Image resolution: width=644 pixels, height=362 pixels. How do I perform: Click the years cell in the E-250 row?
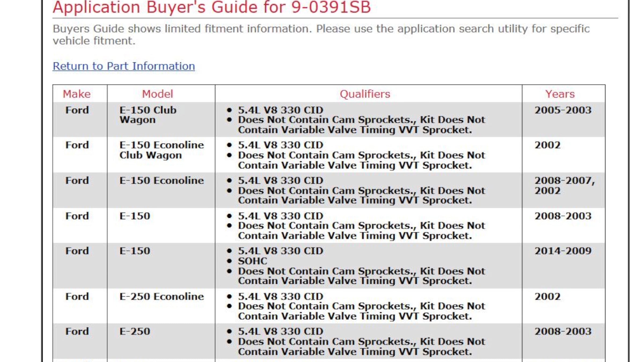tap(563, 331)
